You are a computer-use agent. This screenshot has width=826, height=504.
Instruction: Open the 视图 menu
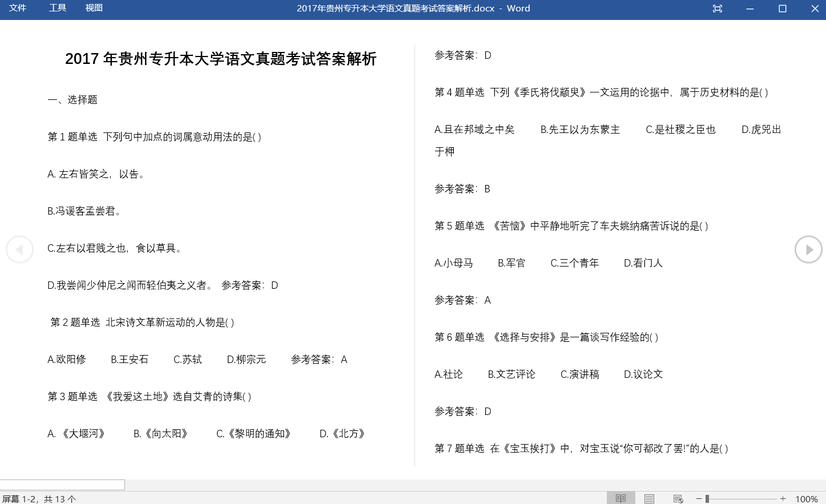click(x=94, y=8)
